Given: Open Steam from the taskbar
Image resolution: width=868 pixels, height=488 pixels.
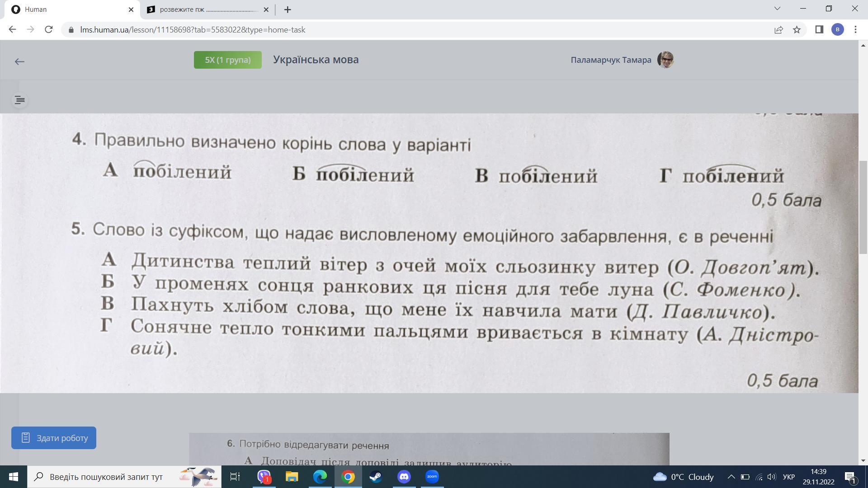Looking at the screenshot, I should [x=376, y=477].
